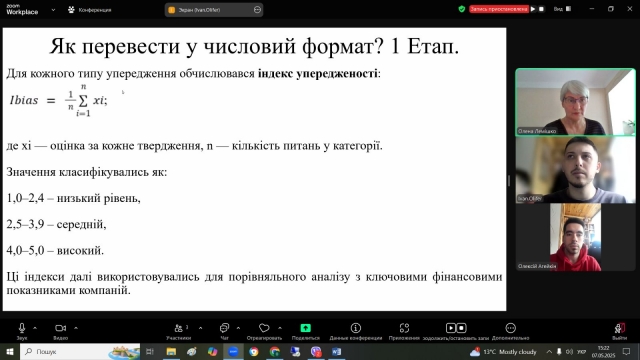
Task: Open Task View on the taskbar
Action: click(x=150, y=351)
